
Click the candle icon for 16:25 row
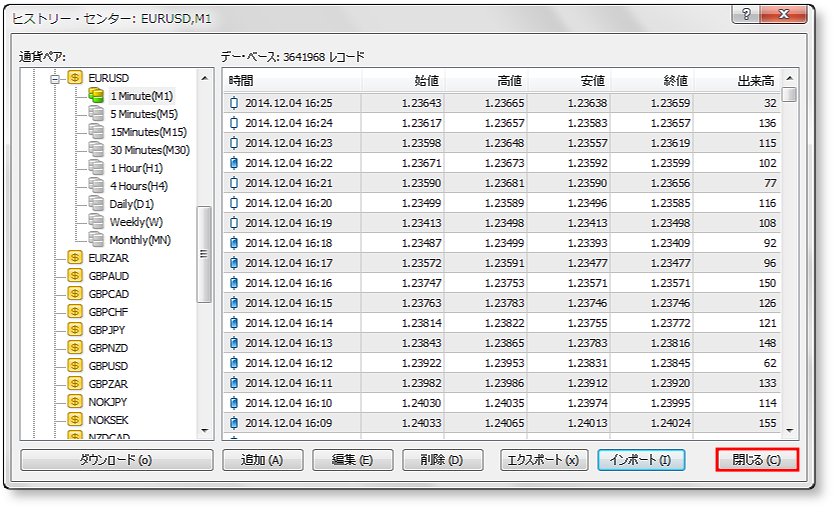click(234, 103)
